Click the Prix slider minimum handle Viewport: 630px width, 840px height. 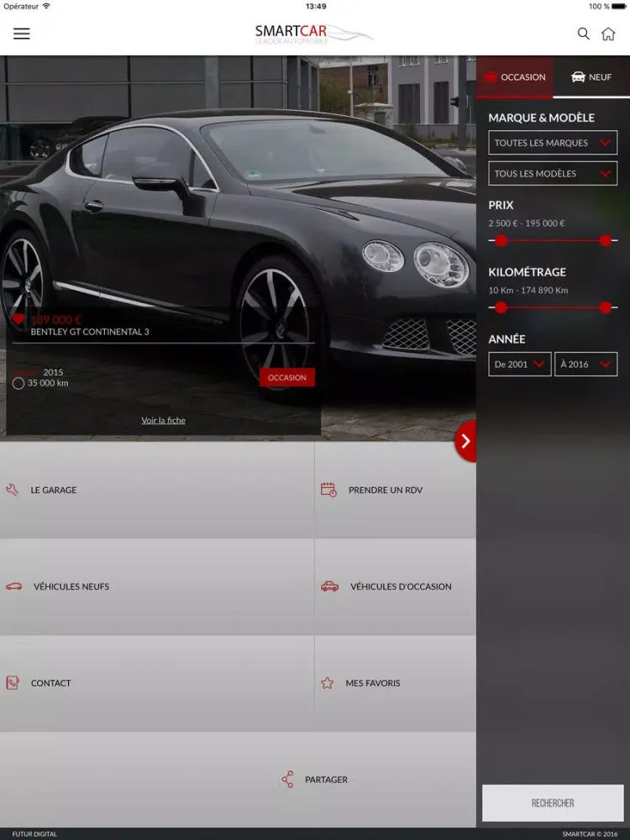pyautogui.click(x=501, y=240)
